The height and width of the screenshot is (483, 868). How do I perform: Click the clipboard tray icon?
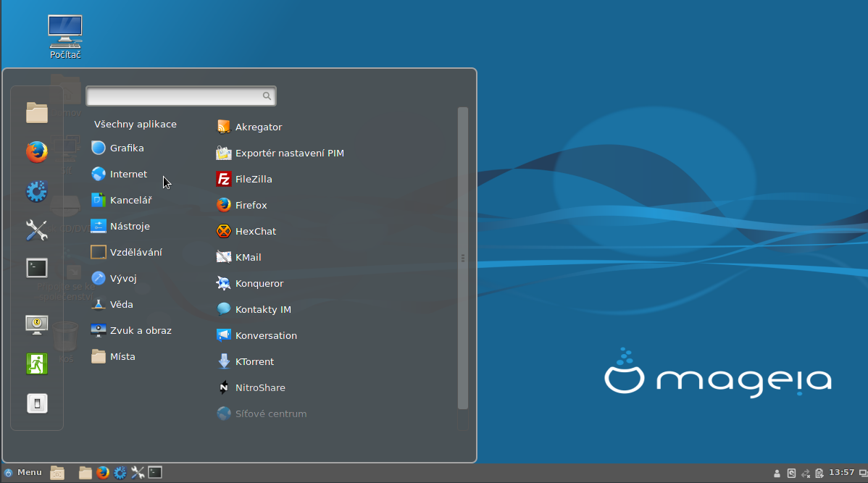click(819, 473)
